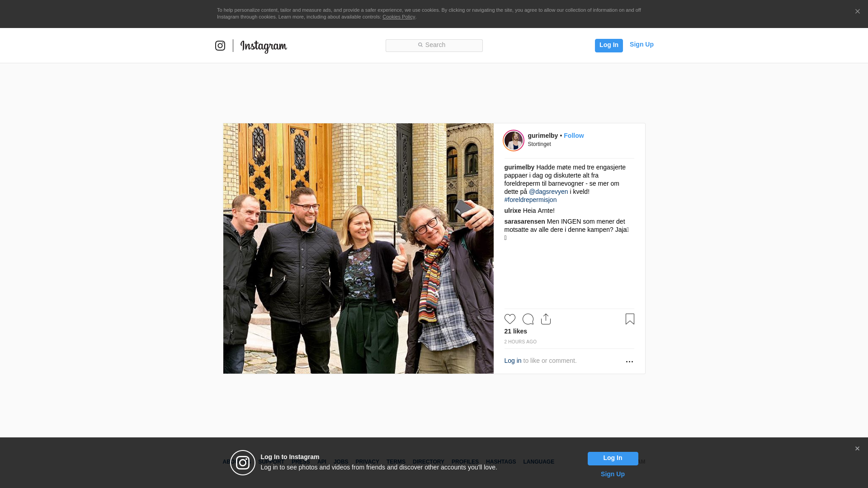Click the Instagram wordmark logo

(x=264, y=46)
